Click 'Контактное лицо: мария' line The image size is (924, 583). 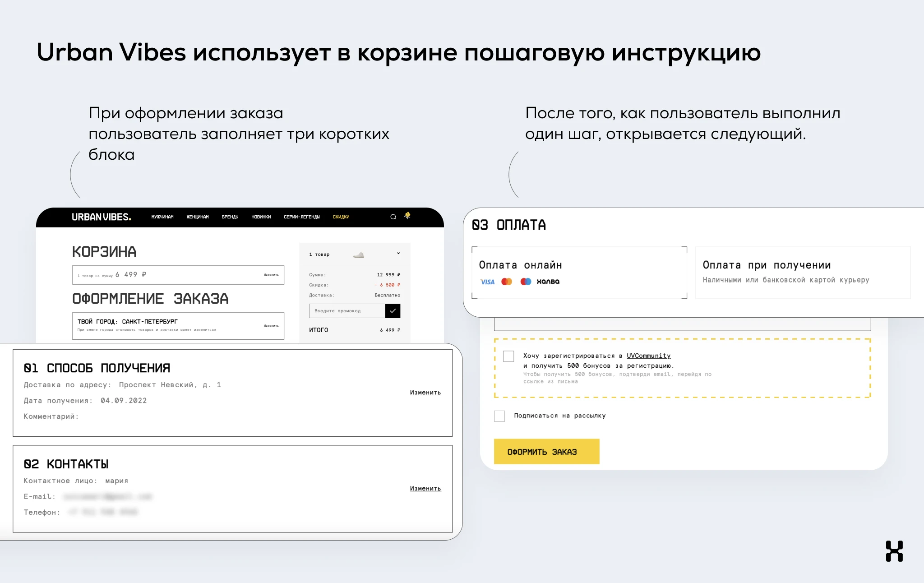pyautogui.click(x=76, y=481)
